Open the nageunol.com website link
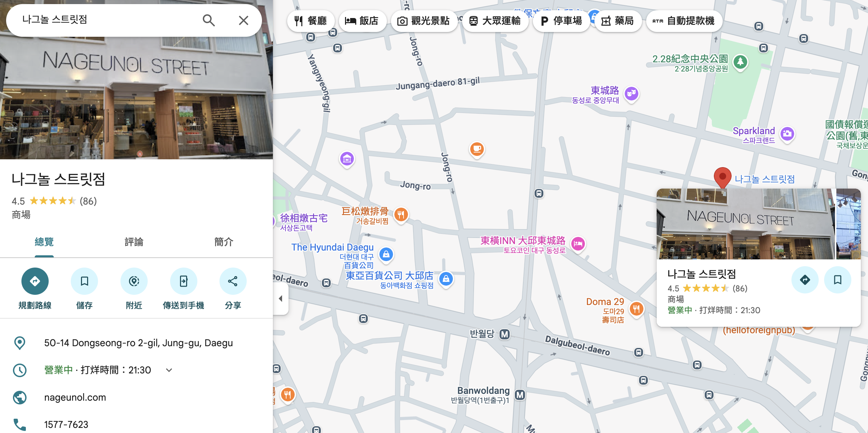 coord(75,397)
